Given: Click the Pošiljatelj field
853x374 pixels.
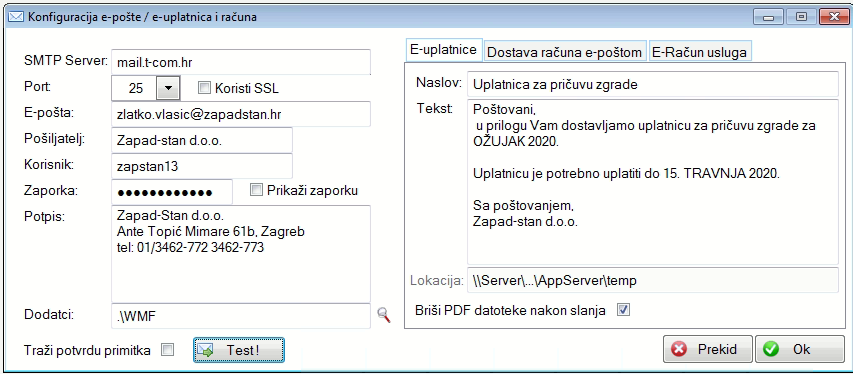Looking at the screenshot, I should (202, 140).
